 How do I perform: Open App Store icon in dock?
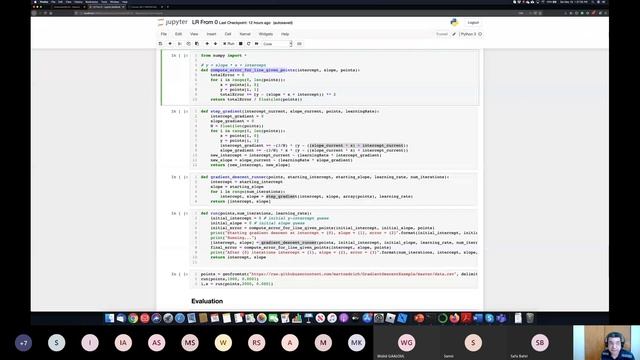[367, 318]
